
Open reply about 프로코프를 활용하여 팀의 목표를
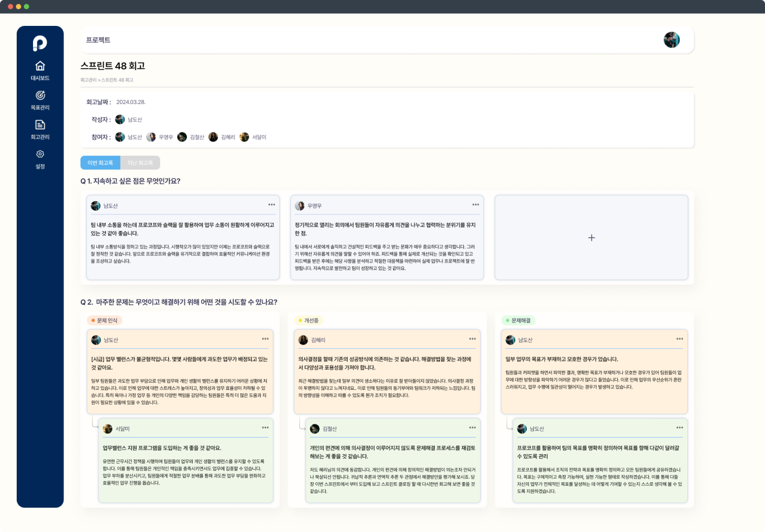pos(600,460)
